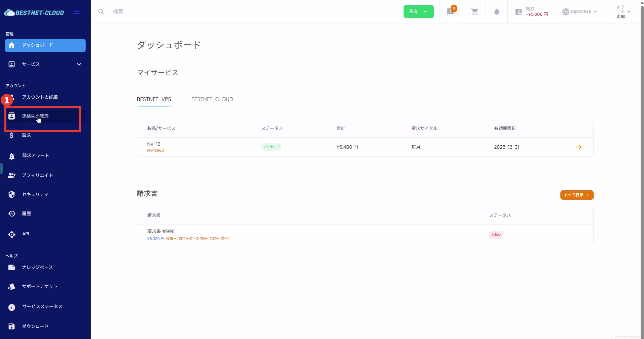This screenshot has width=644, height=339.
Task: Open invoice 請求書 #996 link
Action: tap(161, 231)
